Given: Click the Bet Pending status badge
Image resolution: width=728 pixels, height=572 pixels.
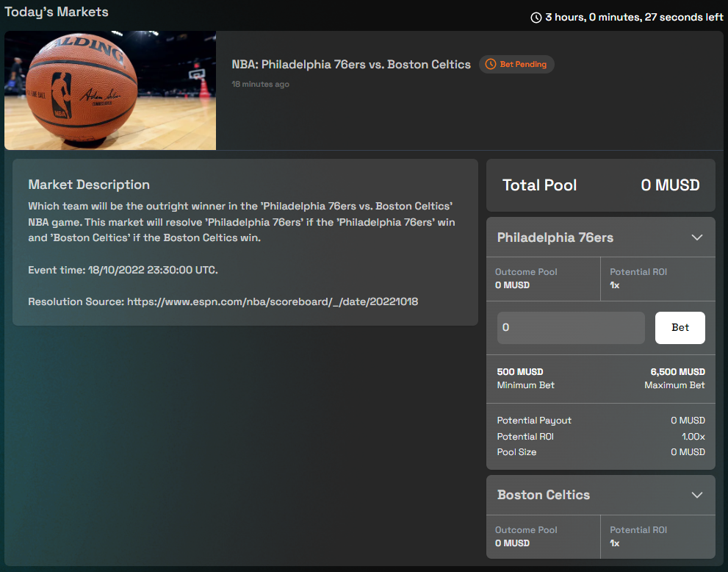Looking at the screenshot, I should (x=516, y=64).
